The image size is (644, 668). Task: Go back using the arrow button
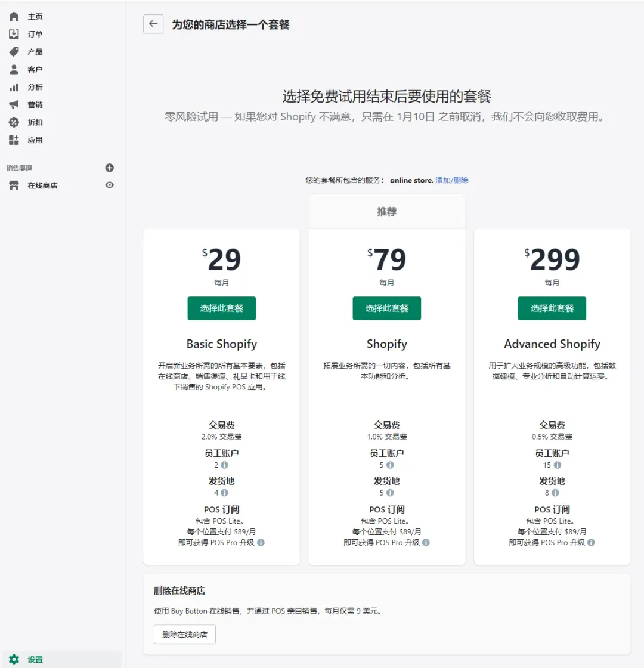point(153,24)
